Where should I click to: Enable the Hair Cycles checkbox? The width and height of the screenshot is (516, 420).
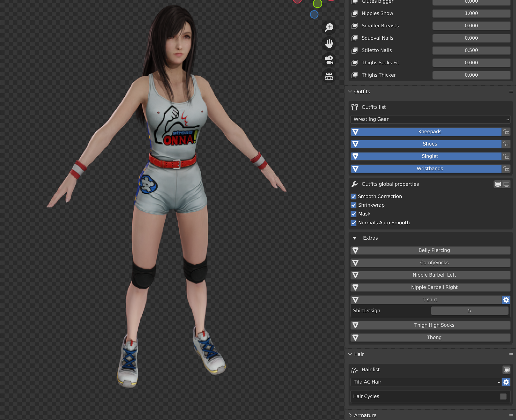503,396
